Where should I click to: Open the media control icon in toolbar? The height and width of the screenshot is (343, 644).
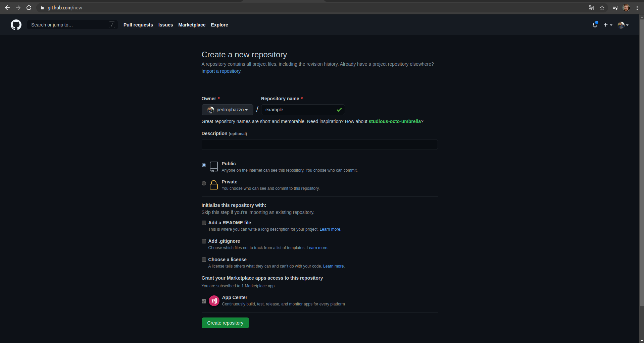click(615, 8)
